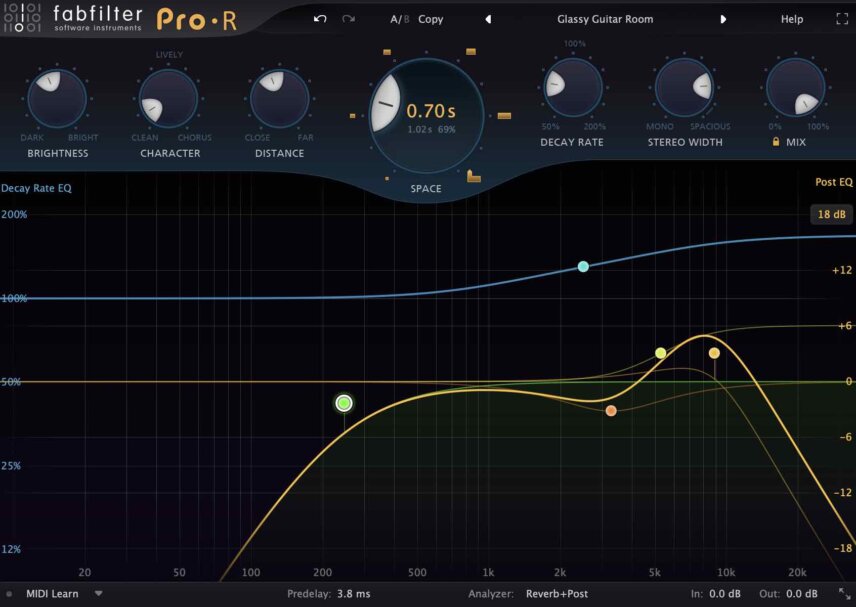The height and width of the screenshot is (607, 856).
Task: Select the yellow-green Post EQ band near 5k
Action: coord(661,353)
